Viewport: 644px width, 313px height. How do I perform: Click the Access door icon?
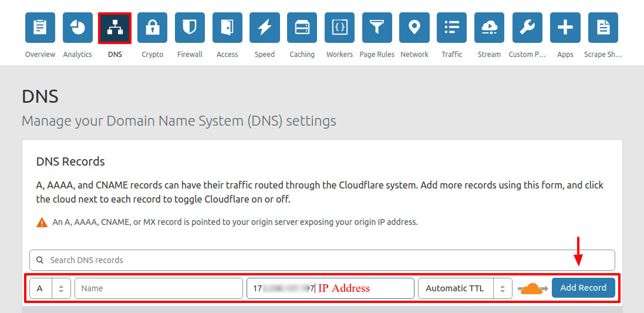pos(227,28)
